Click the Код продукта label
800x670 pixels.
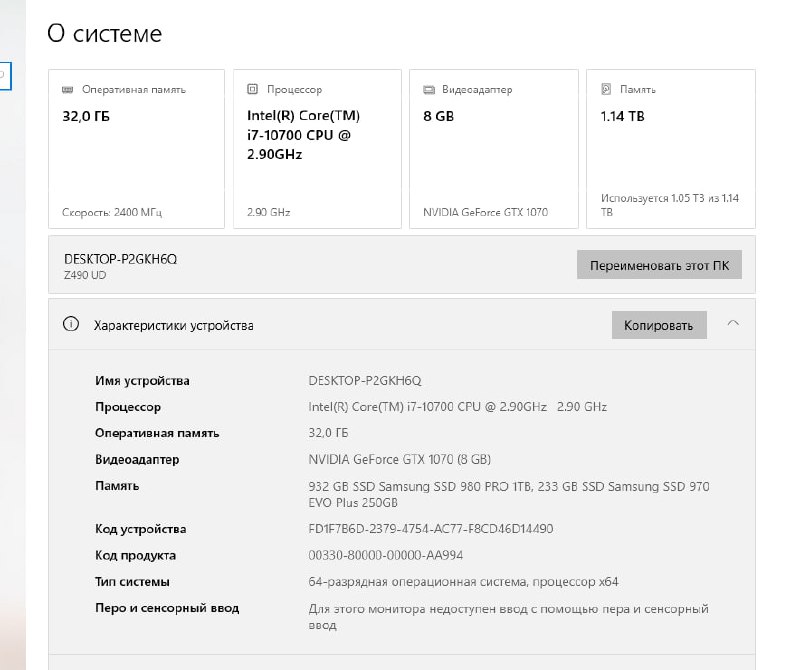pos(135,556)
